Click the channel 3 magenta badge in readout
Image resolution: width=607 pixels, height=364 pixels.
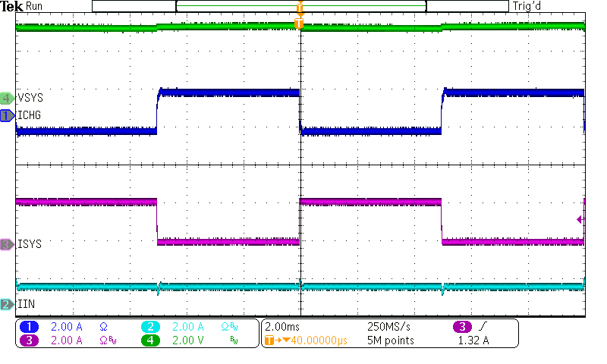(x=30, y=340)
